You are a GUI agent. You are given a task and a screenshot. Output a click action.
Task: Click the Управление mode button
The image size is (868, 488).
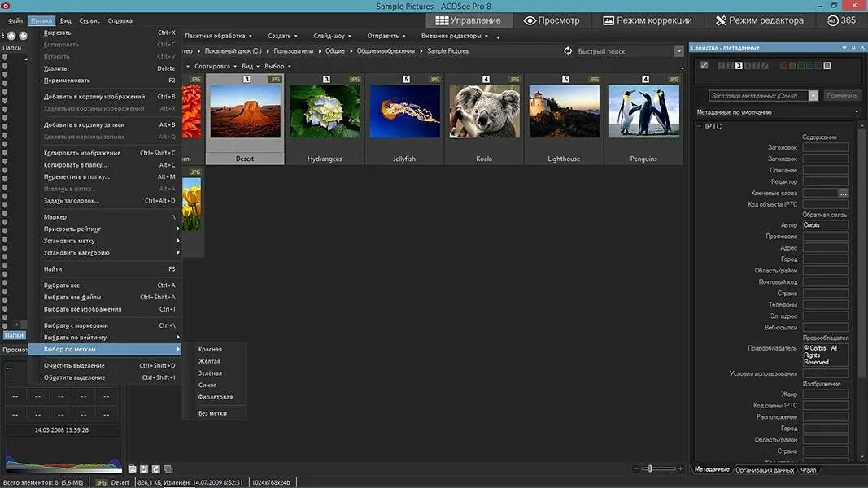[x=468, y=20]
